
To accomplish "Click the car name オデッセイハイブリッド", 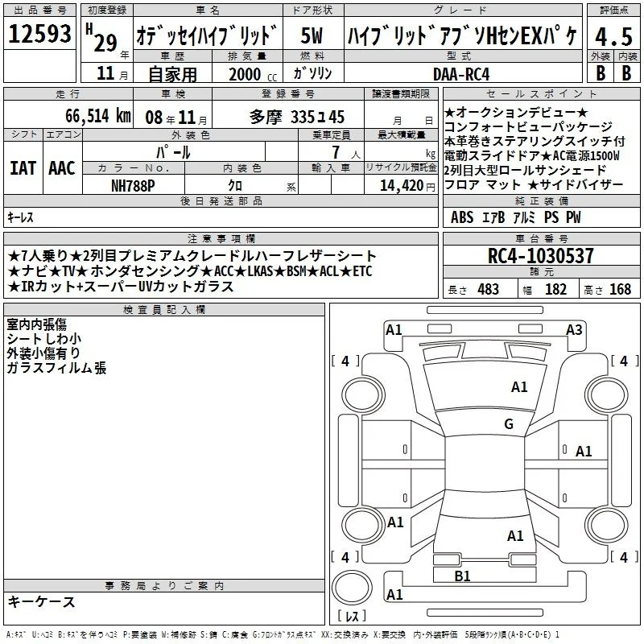I will (207, 35).
